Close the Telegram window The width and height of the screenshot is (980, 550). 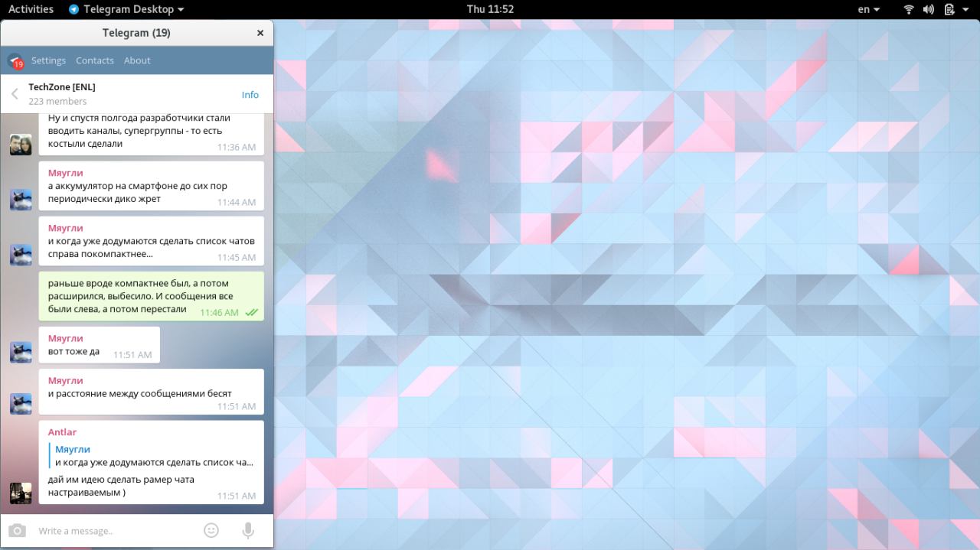(260, 33)
